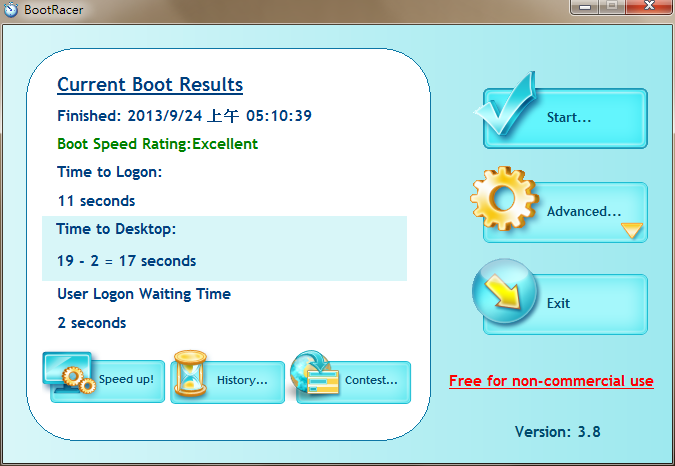The width and height of the screenshot is (675, 466).
Task: Open the Advanced... options button
Action: (x=565, y=212)
